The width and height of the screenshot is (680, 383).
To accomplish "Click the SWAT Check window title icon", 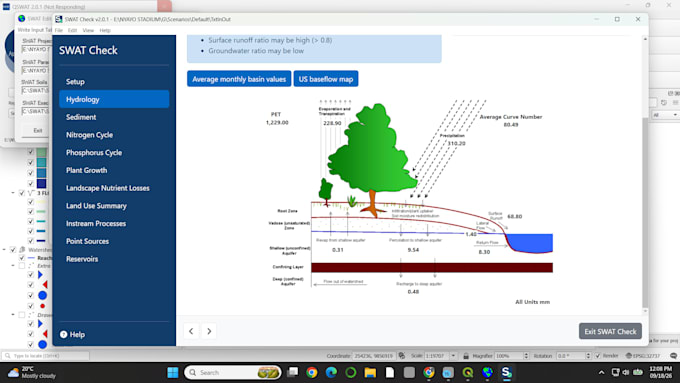I will pos(59,19).
